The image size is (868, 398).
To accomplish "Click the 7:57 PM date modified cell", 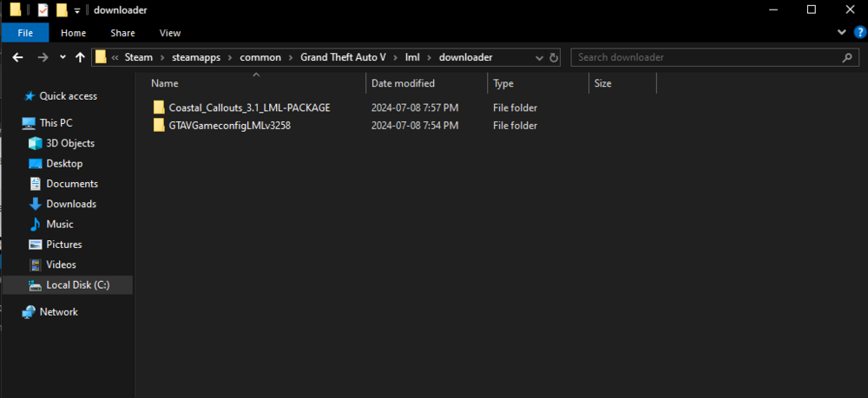I will tap(415, 108).
